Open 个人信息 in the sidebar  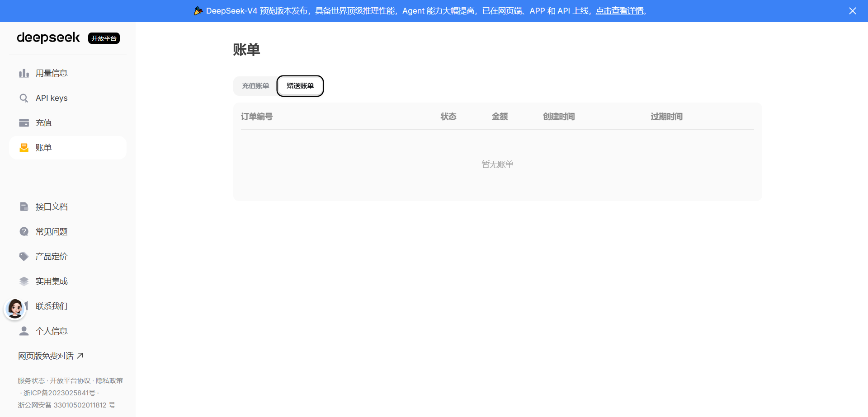(68, 331)
